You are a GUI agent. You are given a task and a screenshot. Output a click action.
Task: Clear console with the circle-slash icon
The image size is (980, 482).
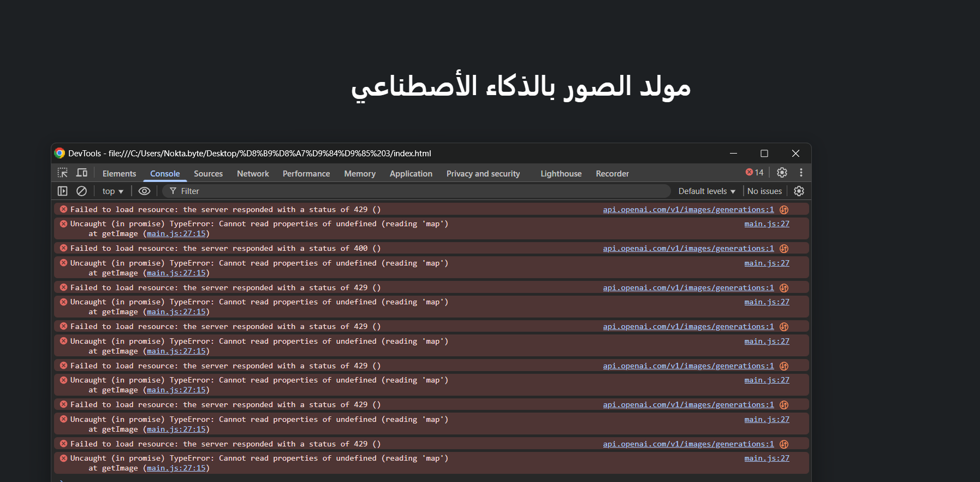tap(81, 191)
